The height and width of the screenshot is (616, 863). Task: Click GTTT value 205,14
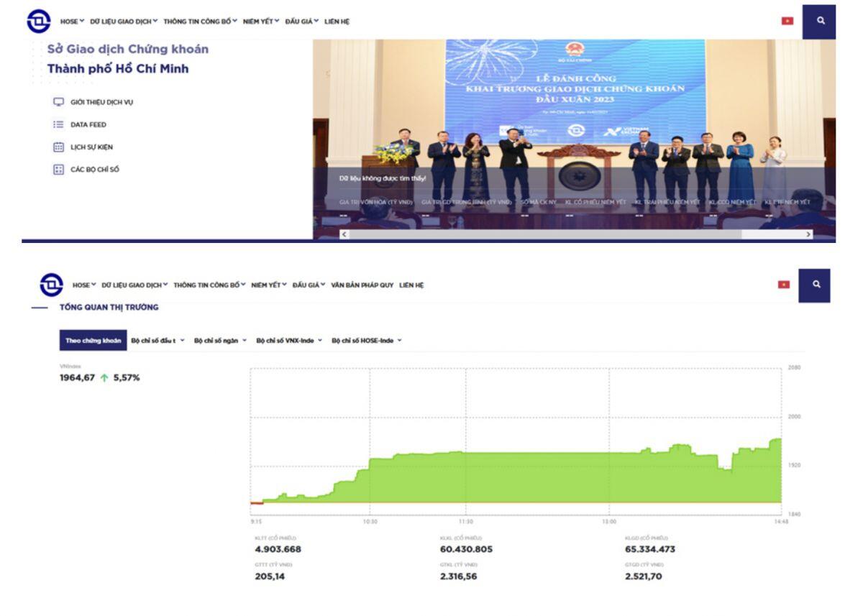click(x=270, y=576)
